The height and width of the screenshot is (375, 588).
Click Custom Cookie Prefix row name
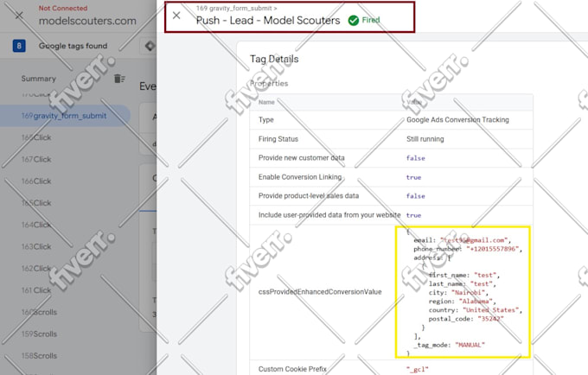tap(292, 369)
